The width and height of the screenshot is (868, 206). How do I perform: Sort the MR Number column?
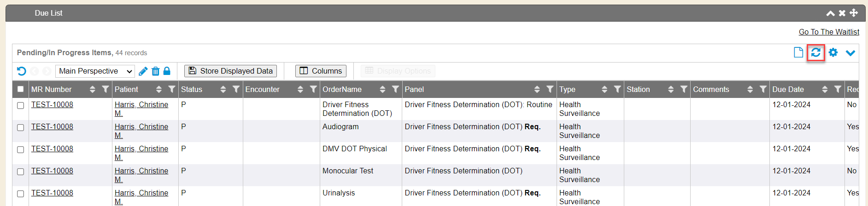pos(92,89)
